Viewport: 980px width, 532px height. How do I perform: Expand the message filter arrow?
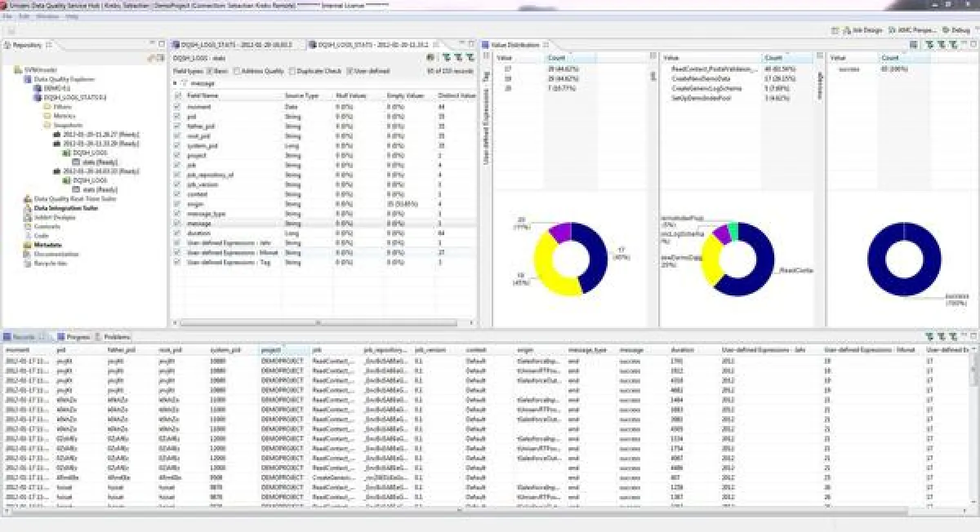point(174,83)
